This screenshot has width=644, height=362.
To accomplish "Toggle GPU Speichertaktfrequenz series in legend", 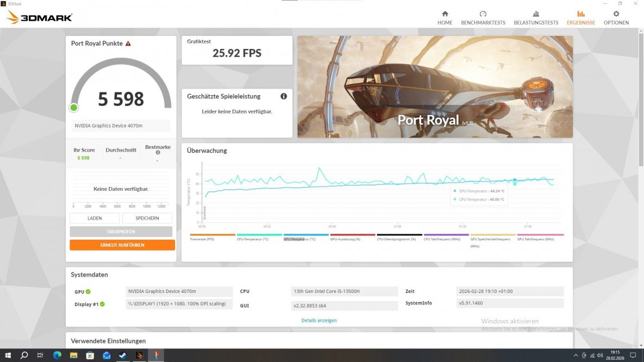I will [491, 242].
